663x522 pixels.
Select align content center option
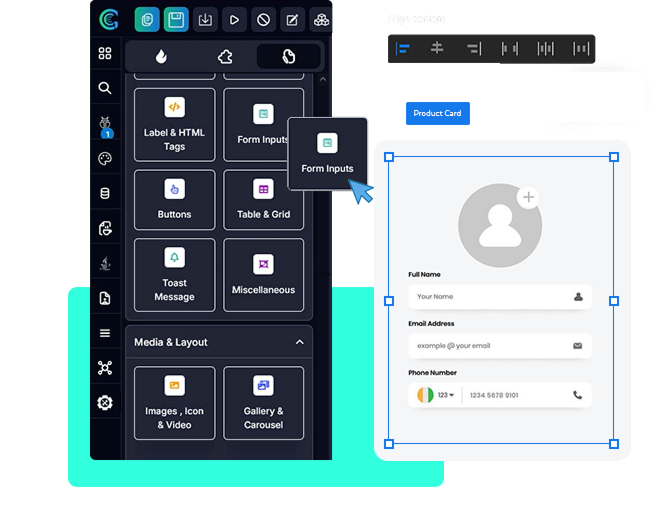point(437,48)
